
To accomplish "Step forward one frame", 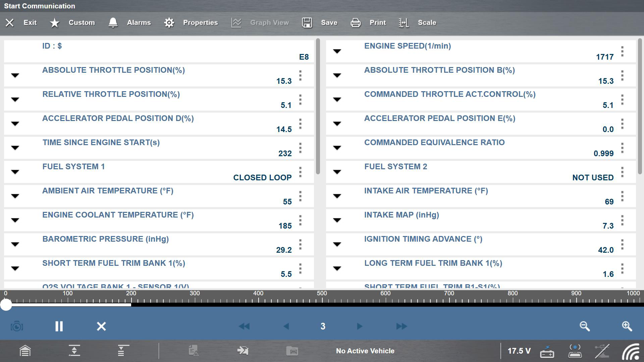I will [x=359, y=326].
